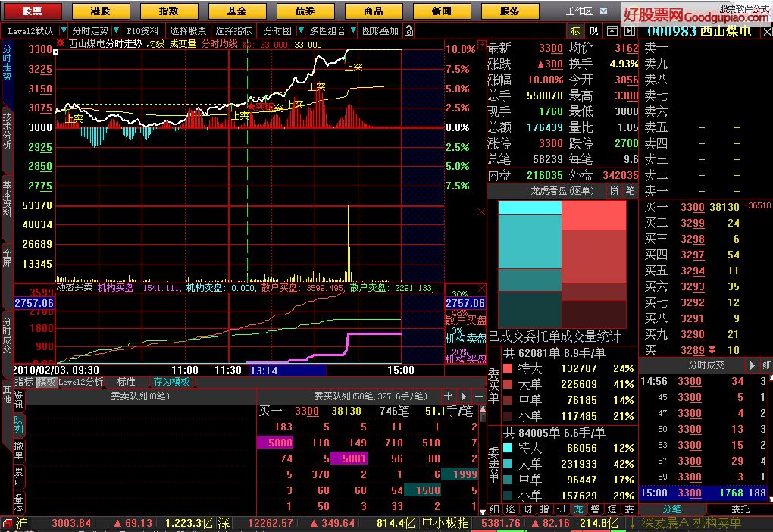The image size is (773, 532).
Task: Click the right arrow in 委买队列 header
Action: [x=463, y=396]
